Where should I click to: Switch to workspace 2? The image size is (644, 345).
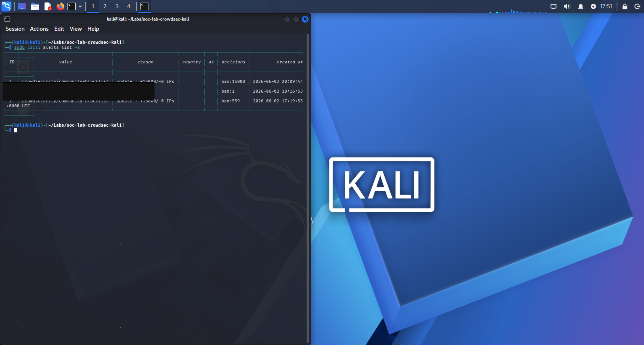[105, 6]
